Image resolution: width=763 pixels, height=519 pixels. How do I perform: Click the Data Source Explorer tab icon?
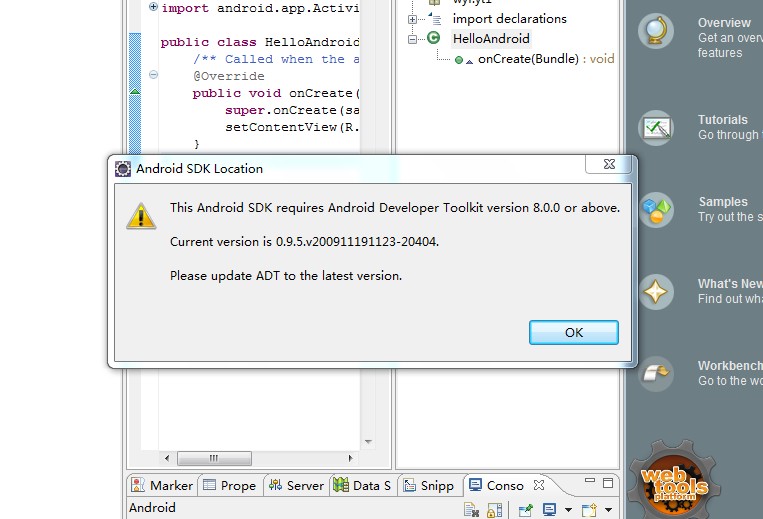[x=341, y=484]
